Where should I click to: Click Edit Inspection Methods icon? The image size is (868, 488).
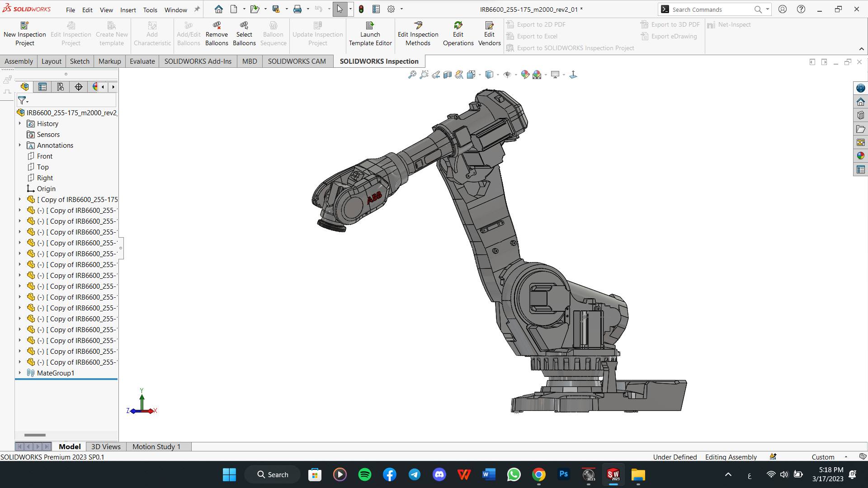point(418,25)
